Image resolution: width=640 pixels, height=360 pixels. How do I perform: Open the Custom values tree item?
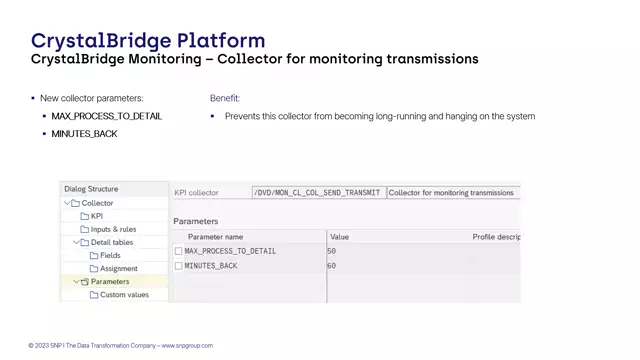[124, 295]
